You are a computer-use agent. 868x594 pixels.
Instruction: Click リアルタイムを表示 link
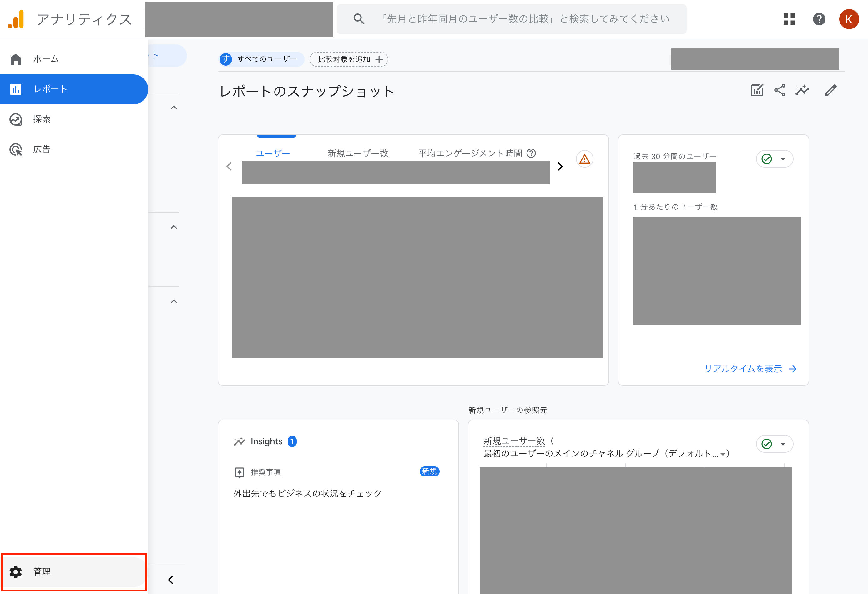(x=750, y=369)
